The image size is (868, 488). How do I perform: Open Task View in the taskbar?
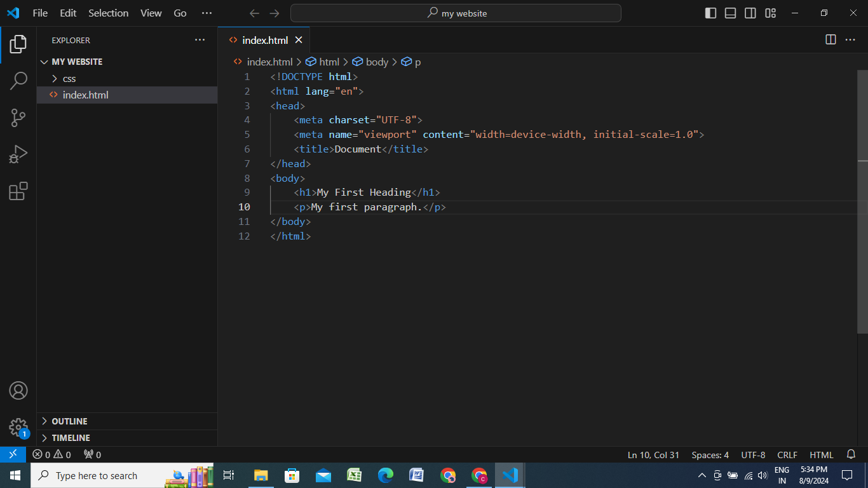point(229,475)
